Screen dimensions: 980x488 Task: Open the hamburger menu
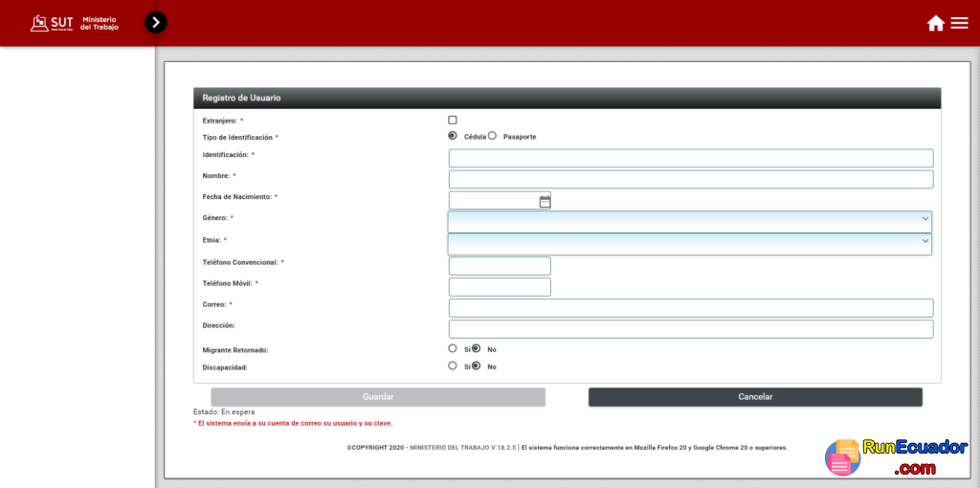click(959, 23)
